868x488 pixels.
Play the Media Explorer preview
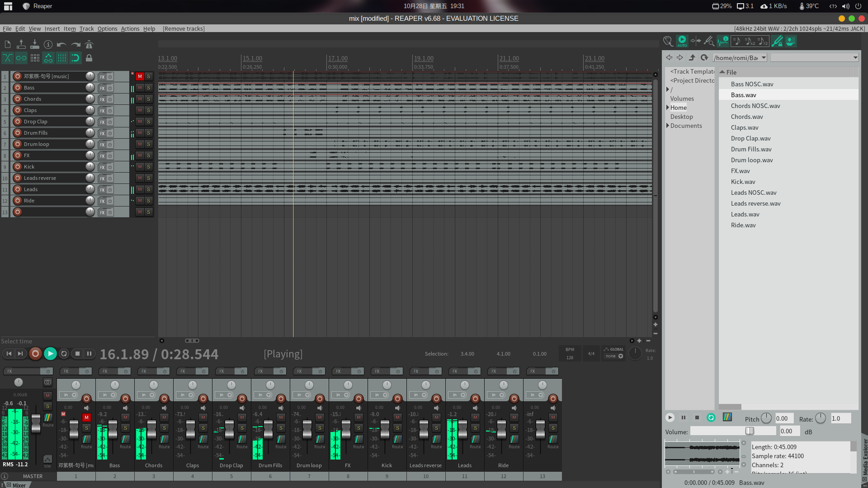[670, 418]
